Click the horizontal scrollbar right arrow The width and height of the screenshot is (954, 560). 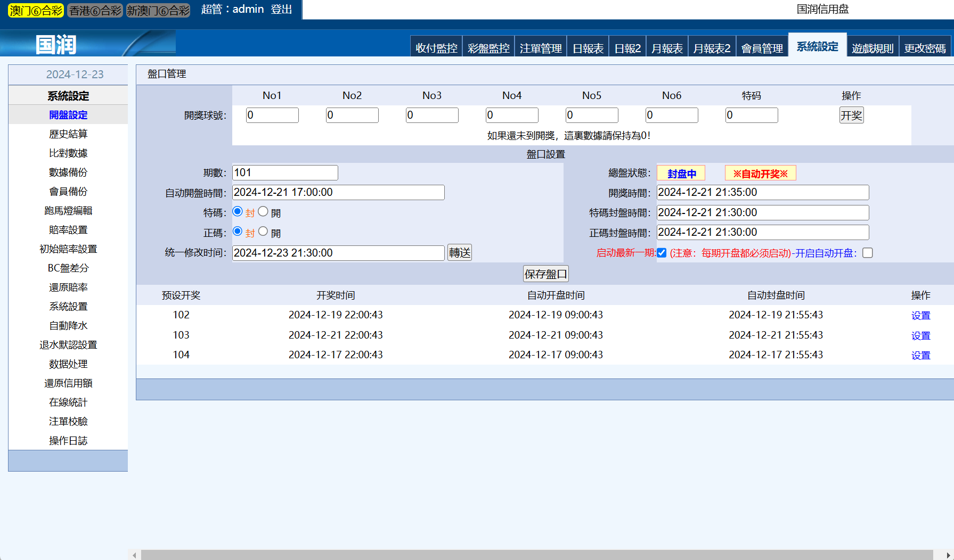coord(948,555)
